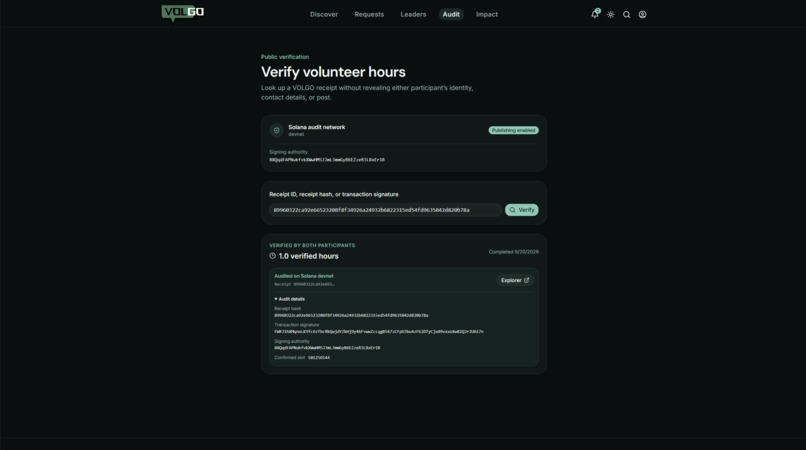Image resolution: width=806 pixels, height=450 pixels.
Task: Switch to the Leaders page
Action: (x=413, y=14)
